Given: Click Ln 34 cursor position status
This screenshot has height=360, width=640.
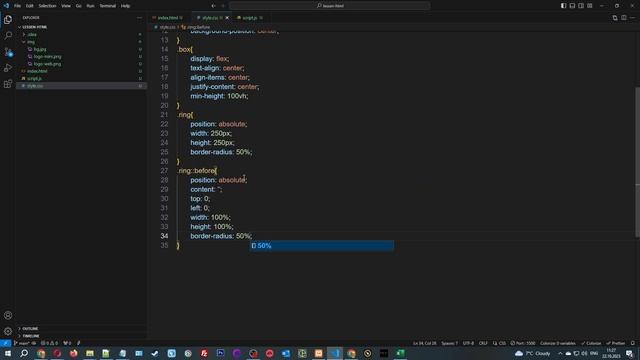Looking at the screenshot, I should coord(424,343).
